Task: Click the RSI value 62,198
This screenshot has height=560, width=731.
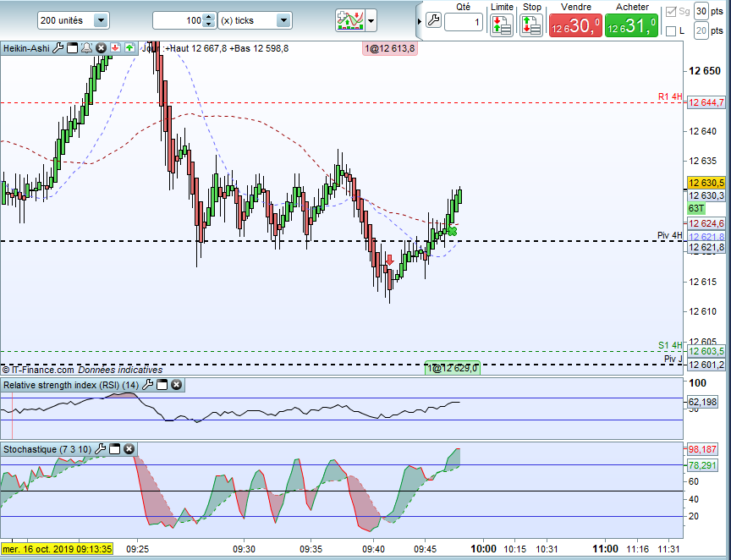Action: click(x=702, y=402)
